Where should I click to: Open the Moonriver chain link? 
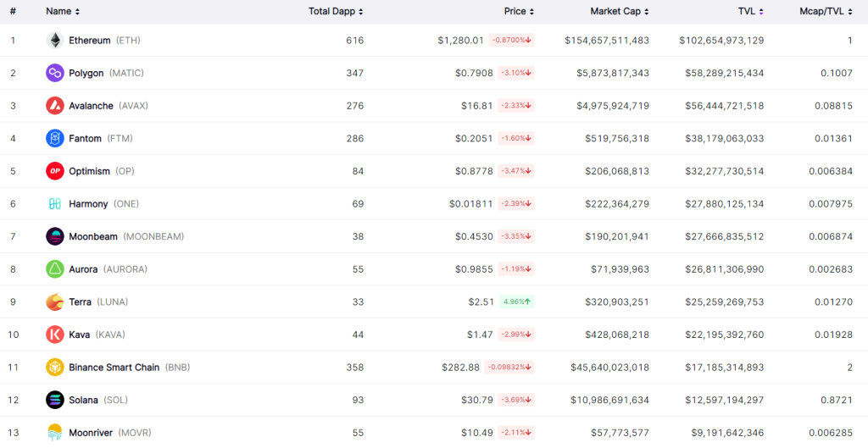coord(92,433)
